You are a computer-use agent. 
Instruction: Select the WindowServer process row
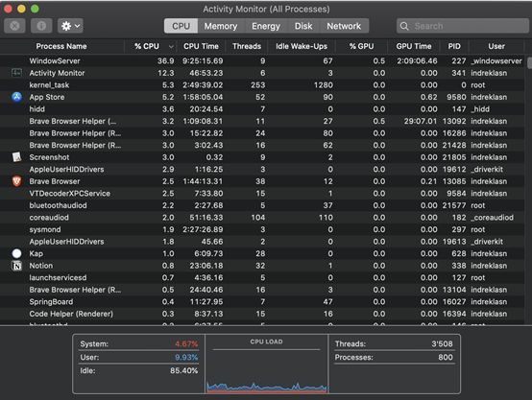(x=262, y=61)
